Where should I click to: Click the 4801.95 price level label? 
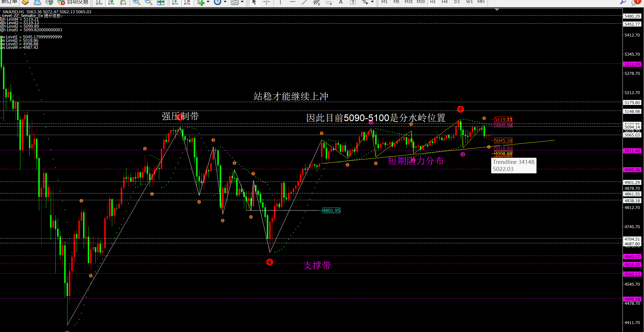pyautogui.click(x=331, y=211)
